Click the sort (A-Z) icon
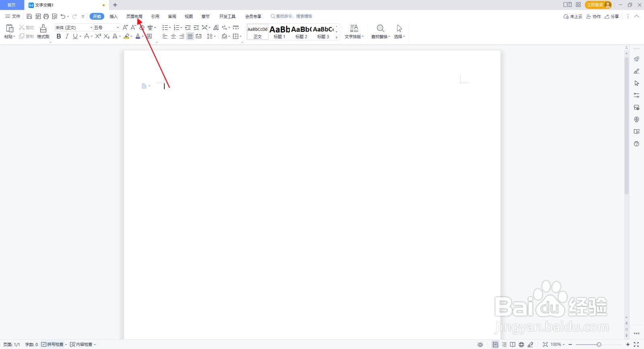Image resolution: width=644 pixels, height=349 pixels. tap(216, 27)
